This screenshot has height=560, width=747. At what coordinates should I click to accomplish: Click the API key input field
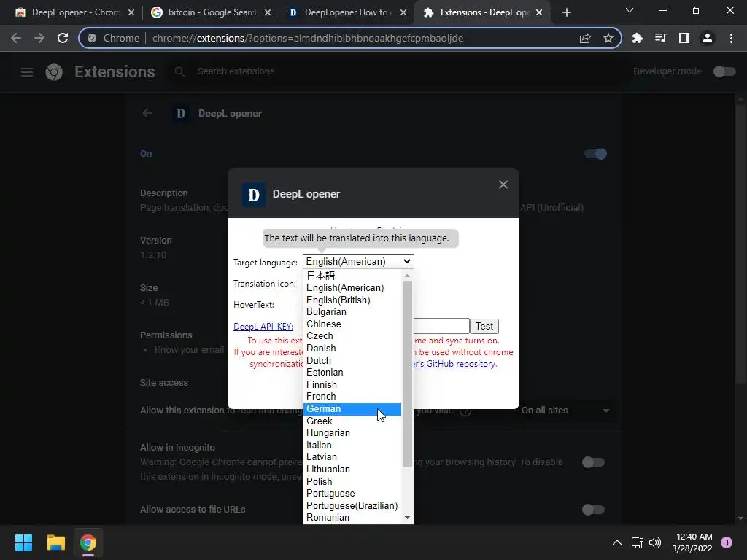pos(441,326)
